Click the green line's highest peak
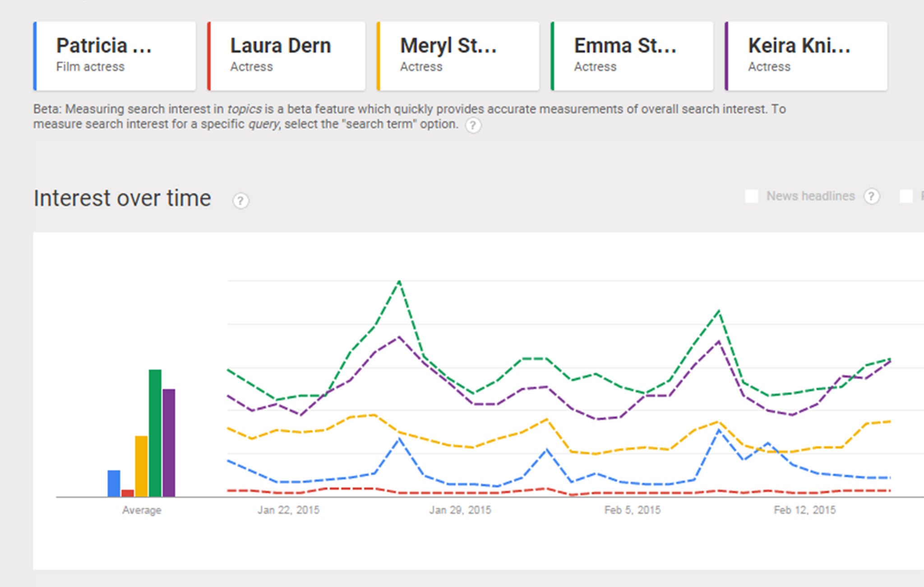 (399, 281)
